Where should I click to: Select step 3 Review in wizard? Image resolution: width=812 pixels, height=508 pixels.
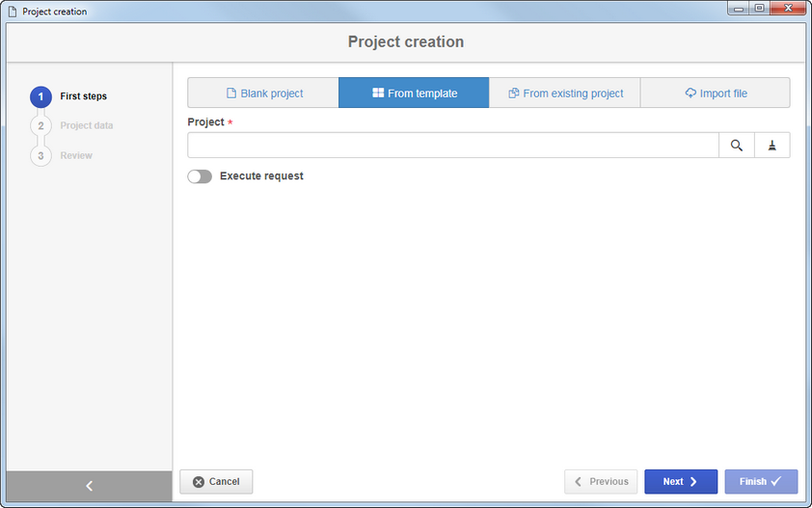coord(62,156)
